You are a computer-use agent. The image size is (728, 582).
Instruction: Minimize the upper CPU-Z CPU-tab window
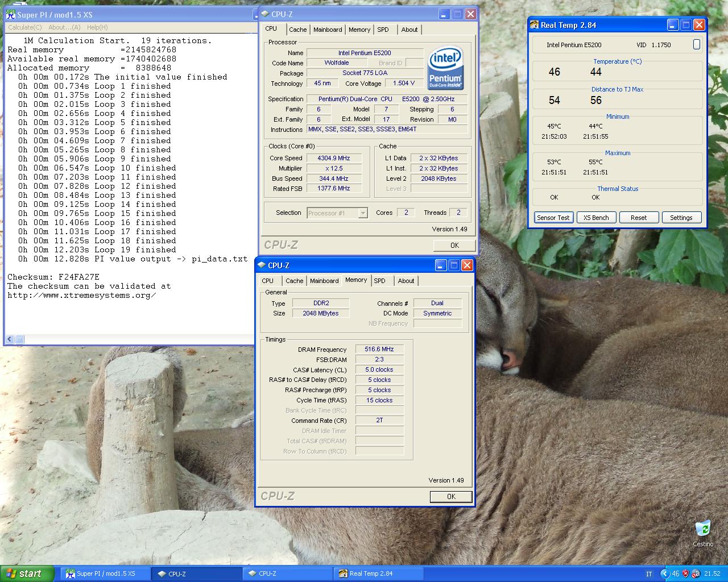tap(444, 14)
